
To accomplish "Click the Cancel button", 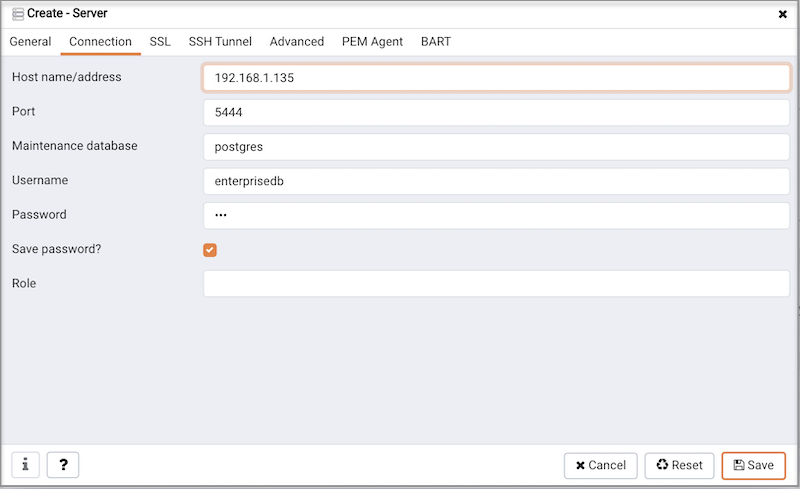I will [x=601, y=466].
